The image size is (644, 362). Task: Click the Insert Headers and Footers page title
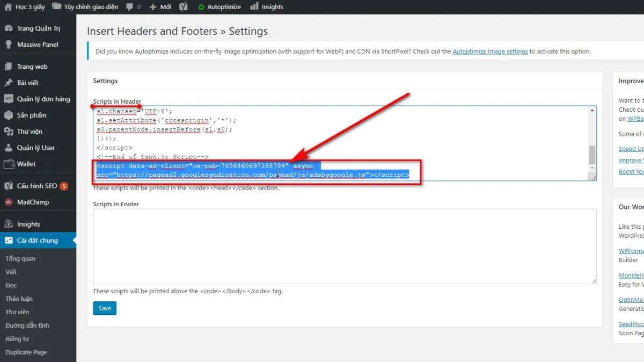tap(177, 31)
